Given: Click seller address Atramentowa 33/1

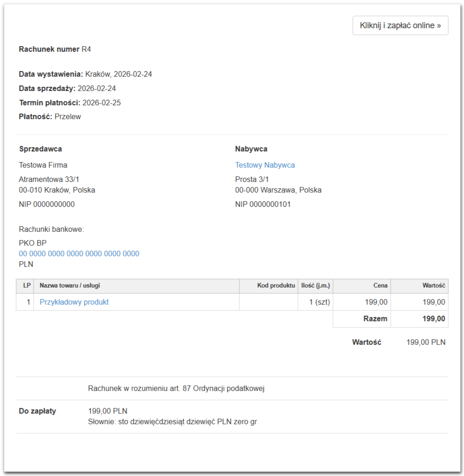Looking at the screenshot, I should click(49, 180).
